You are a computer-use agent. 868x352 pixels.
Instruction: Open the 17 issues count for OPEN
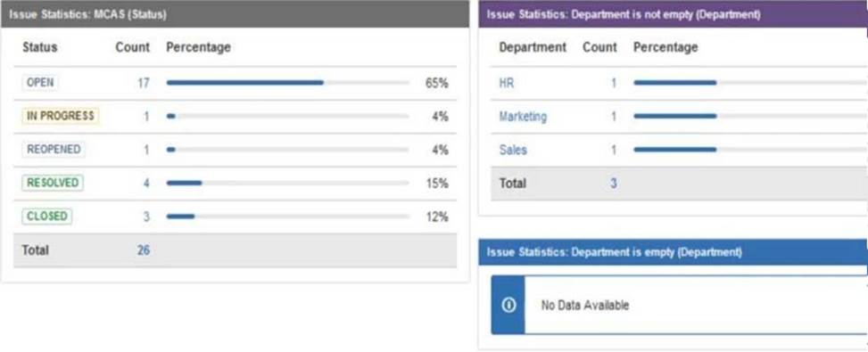pos(144,84)
